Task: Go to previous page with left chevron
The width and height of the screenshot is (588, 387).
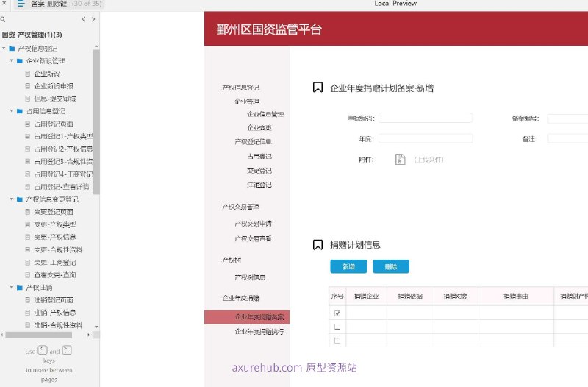Action: (x=84, y=19)
